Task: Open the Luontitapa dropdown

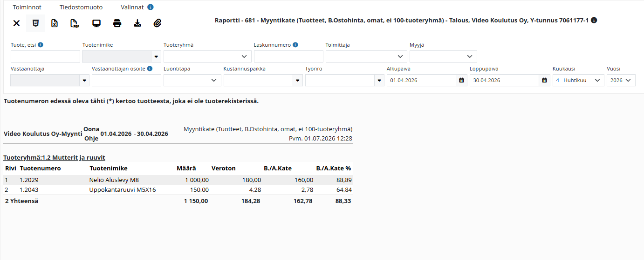Action: [x=192, y=80]
